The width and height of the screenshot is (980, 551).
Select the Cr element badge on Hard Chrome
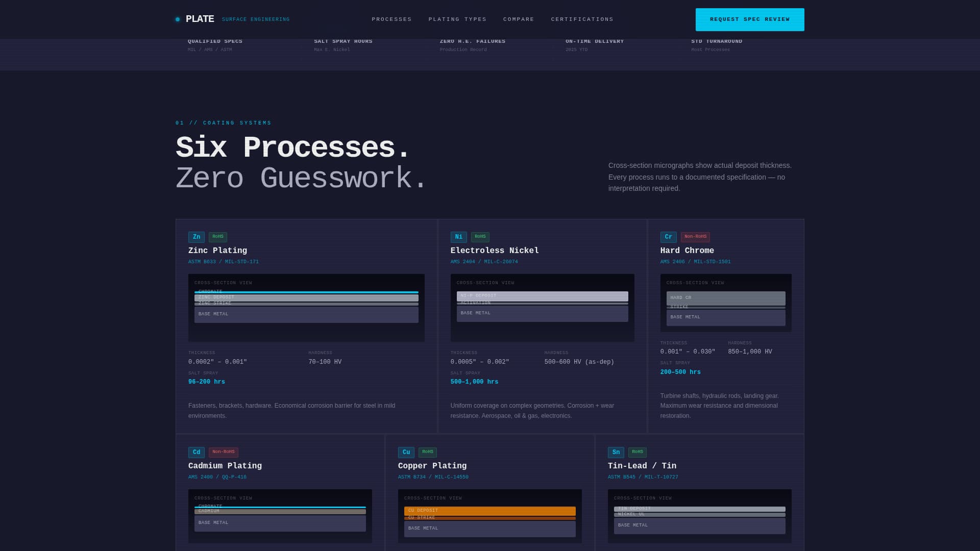click(x=669, y=237)
